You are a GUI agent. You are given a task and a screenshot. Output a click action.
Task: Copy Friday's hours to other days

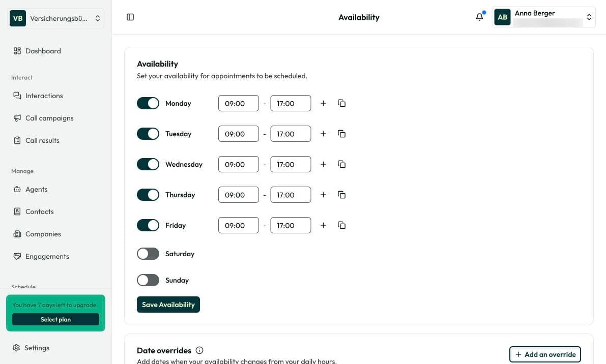coord(341,225)
